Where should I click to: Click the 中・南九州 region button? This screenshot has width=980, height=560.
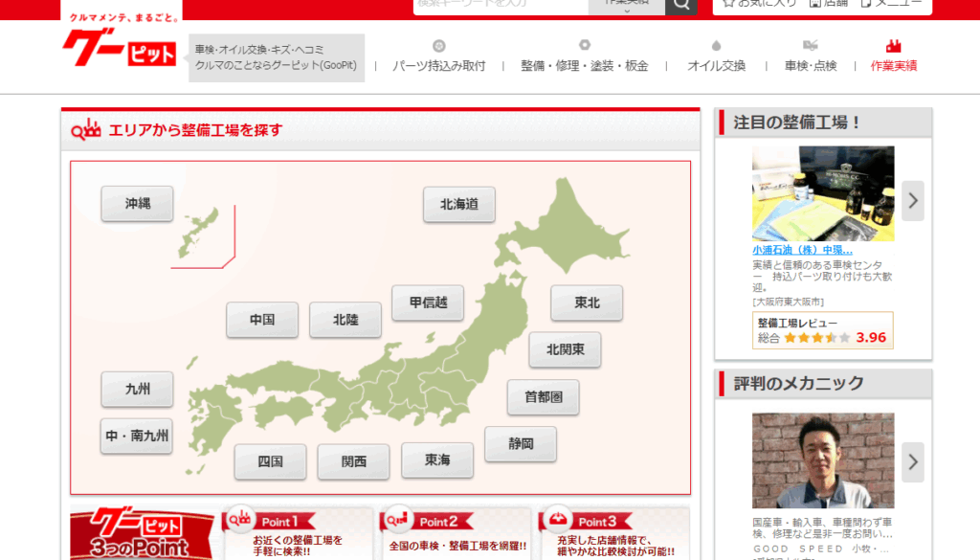pyautogui.click(x=137, y=436)
